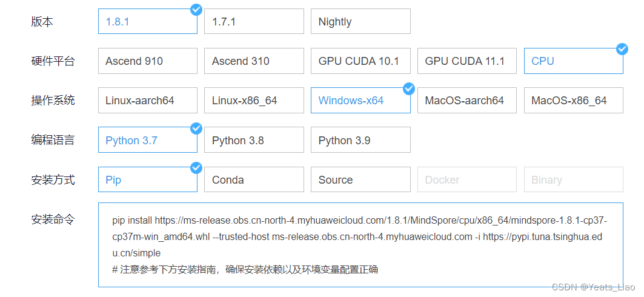Click the 版本 row label
Screen dimensions: 644x297
pyautogui.click(x=42, y=22)
